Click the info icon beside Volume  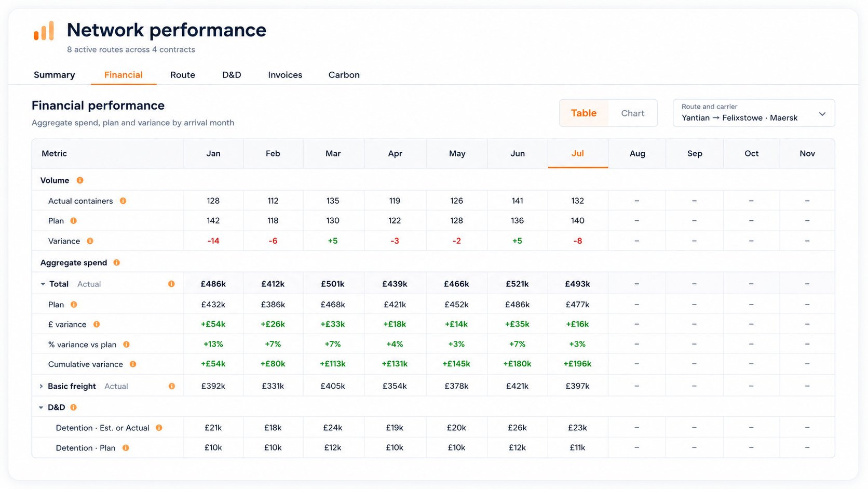coord(80,180)
